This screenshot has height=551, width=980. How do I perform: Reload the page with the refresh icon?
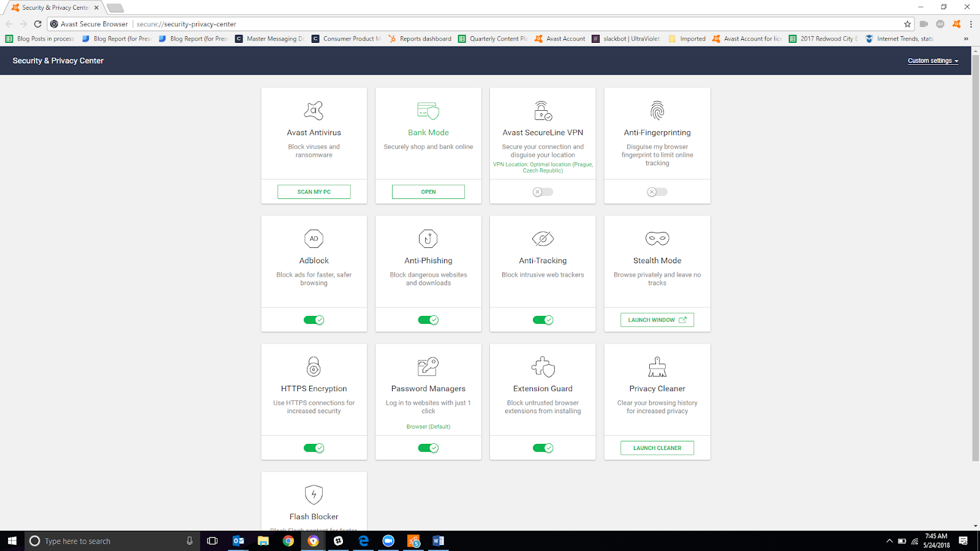[x=37, y=24]
